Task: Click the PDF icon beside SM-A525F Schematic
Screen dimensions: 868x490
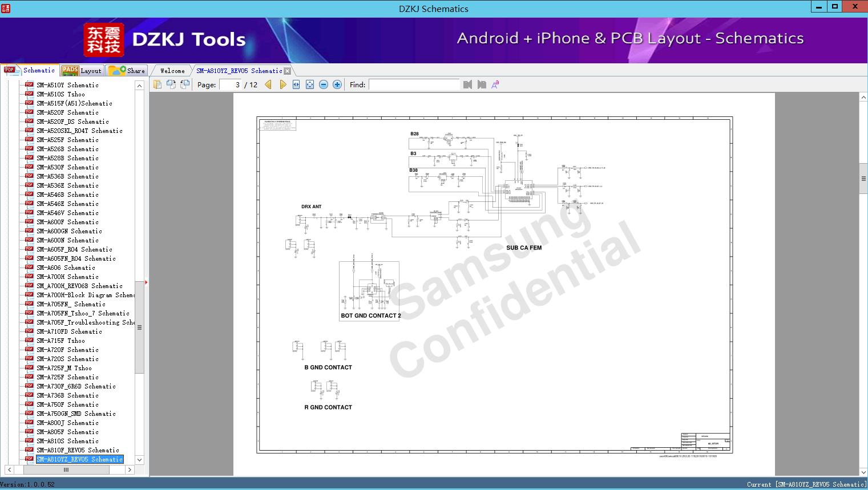Action: [29, 139]
